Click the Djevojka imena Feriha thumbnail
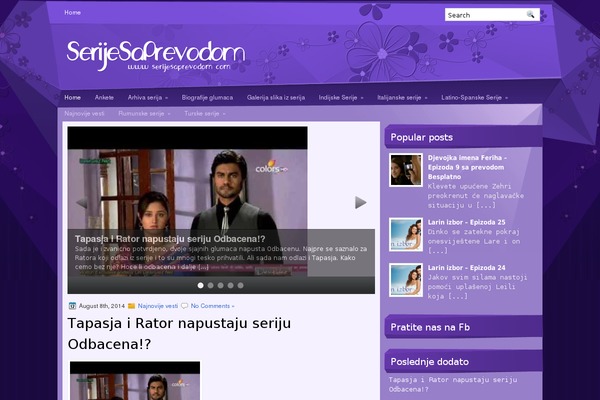This screenshot has width=600, height=400. [406, 170]
